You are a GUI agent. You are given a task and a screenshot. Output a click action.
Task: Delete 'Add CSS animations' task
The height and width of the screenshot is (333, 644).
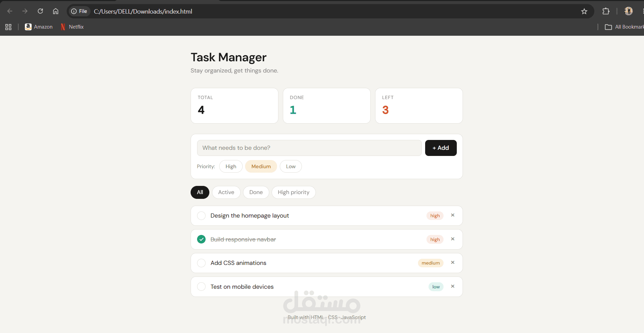(453, 263)
